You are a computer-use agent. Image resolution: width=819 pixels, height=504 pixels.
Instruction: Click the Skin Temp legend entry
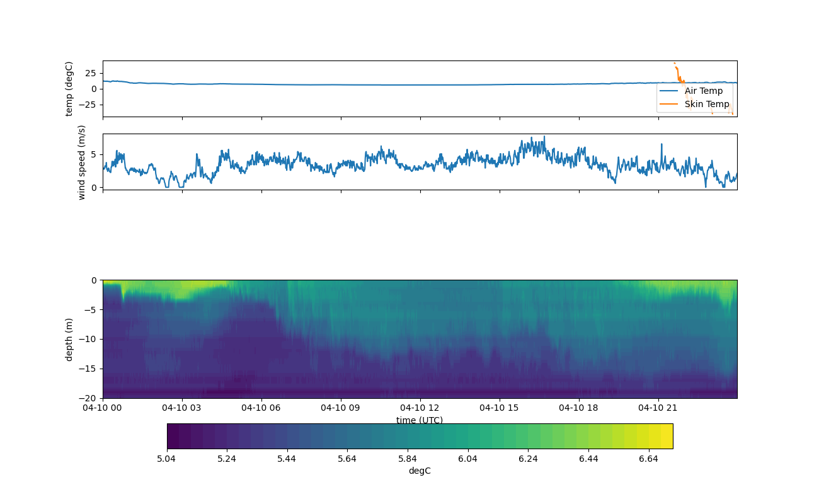click(706, 104)
